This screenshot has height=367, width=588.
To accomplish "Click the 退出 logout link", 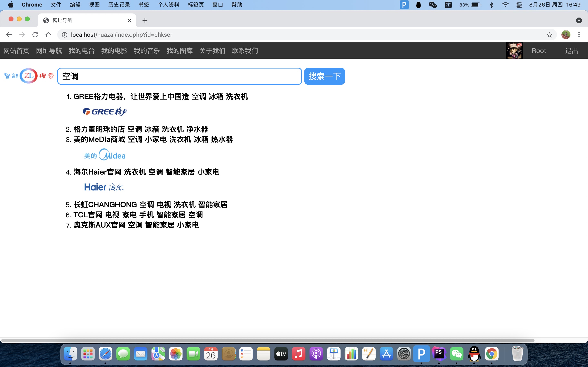I will (571, 51).
